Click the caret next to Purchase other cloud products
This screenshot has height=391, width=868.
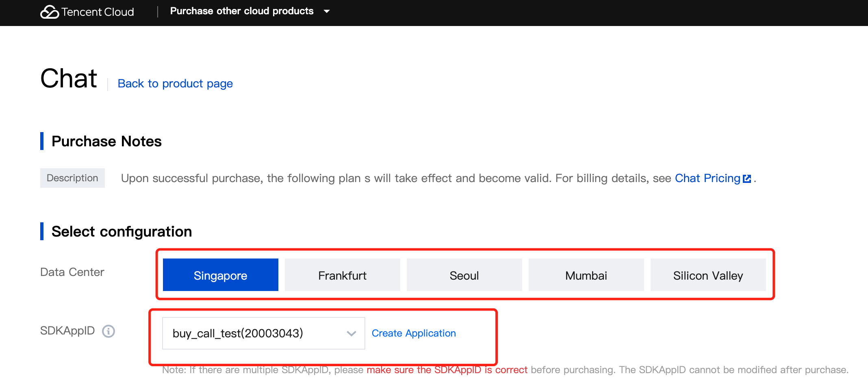(327, 11)
